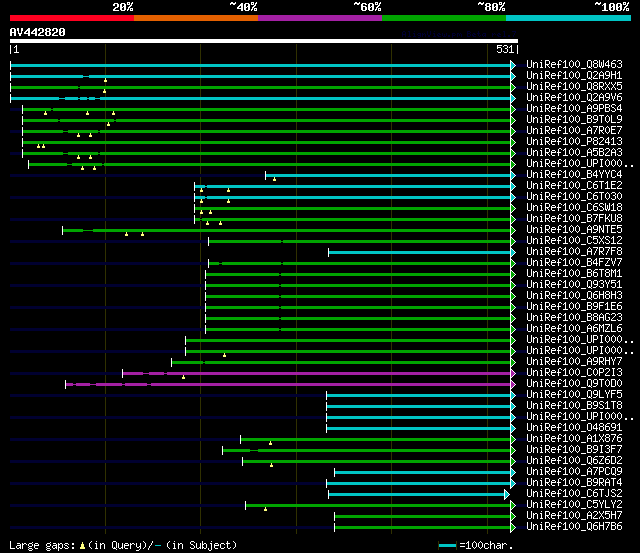Select the UniRef100_A7PCQ9 label
The image size is (640, 553).
(574, 472)
